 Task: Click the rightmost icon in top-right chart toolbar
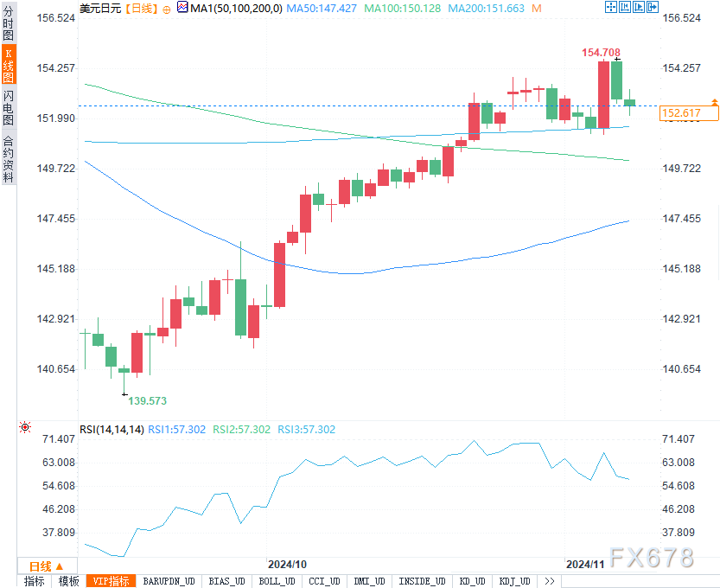pos(653,8)
